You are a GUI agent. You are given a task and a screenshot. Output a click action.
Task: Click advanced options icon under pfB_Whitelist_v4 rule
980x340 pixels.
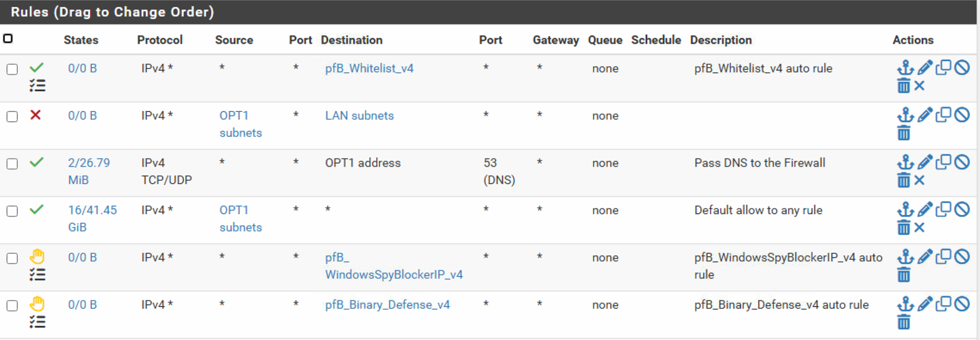pos(37,85)
